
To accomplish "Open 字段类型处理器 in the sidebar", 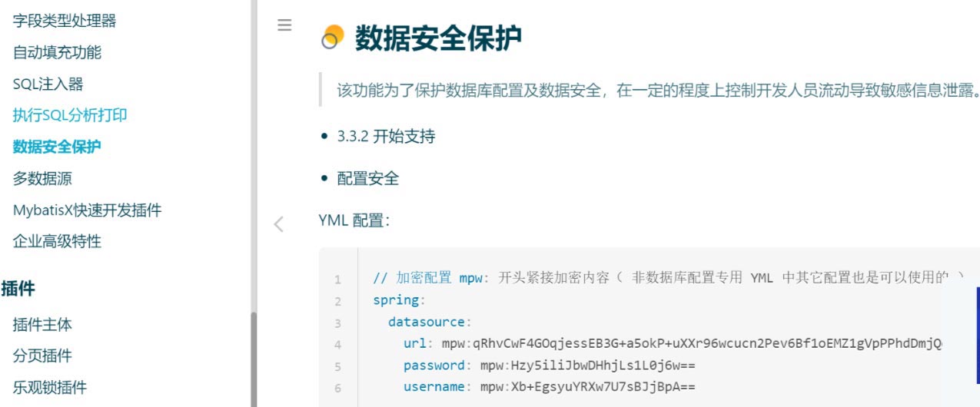I will coord(65,21).
